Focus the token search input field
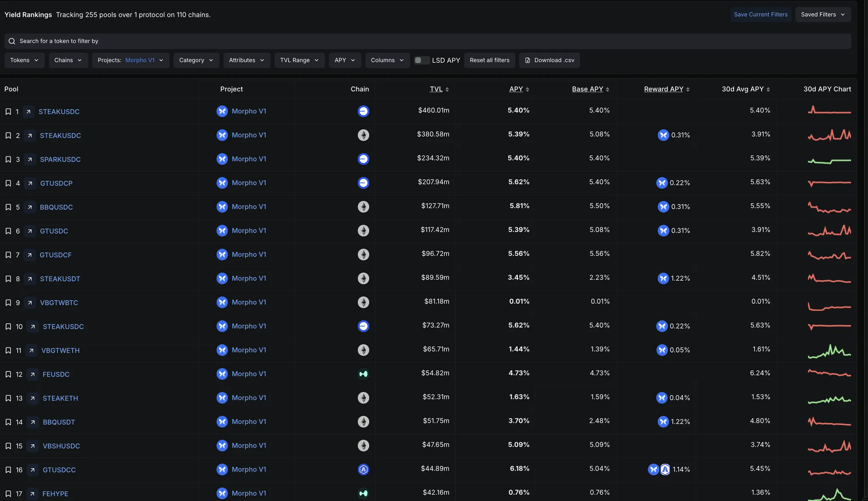This screenshot has height=501, width=868. pos(260,41)
